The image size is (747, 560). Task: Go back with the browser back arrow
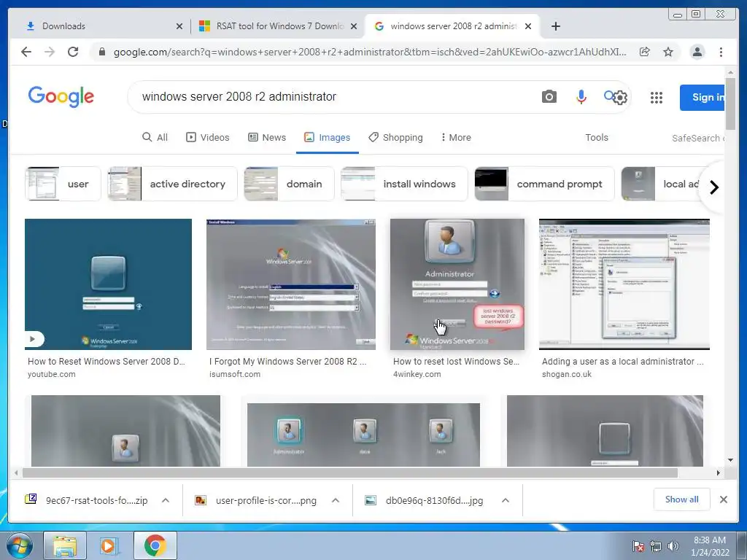coord(26,52)
